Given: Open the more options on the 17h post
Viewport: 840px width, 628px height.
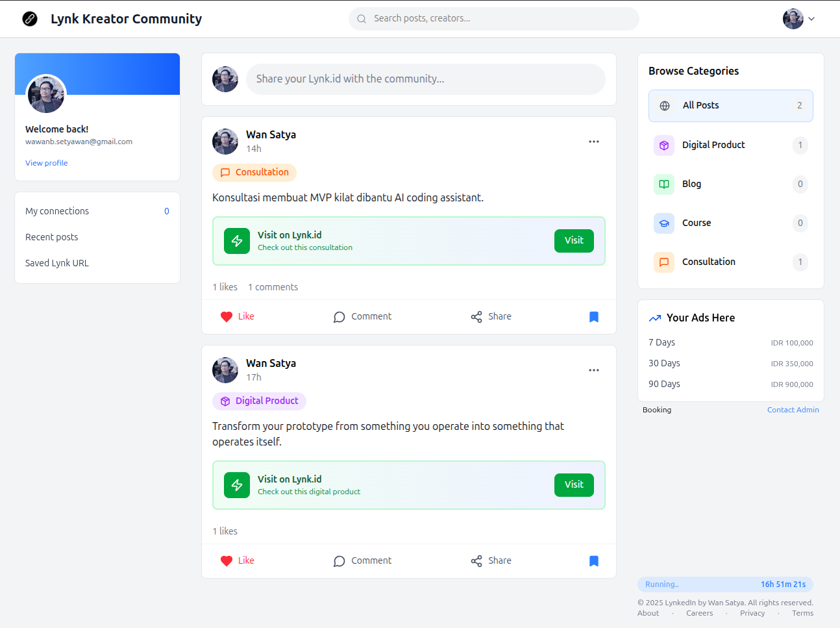Looking at the screenshot, I should (594, 370).
